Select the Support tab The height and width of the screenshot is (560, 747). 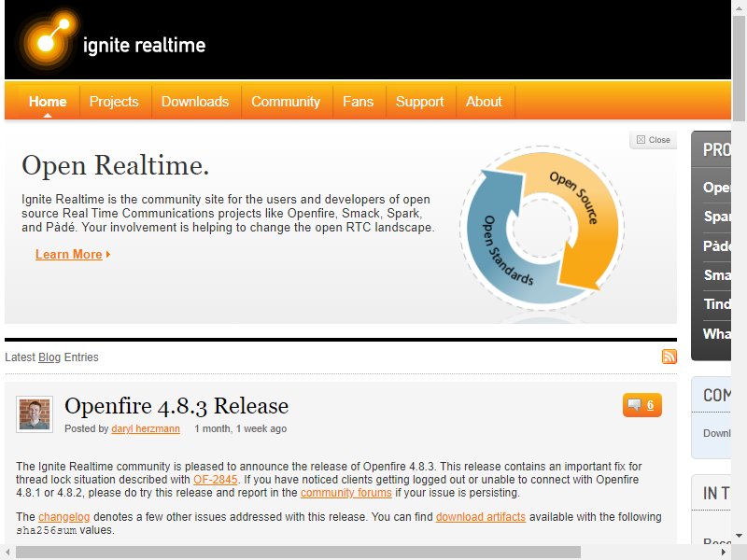(419, 102)
